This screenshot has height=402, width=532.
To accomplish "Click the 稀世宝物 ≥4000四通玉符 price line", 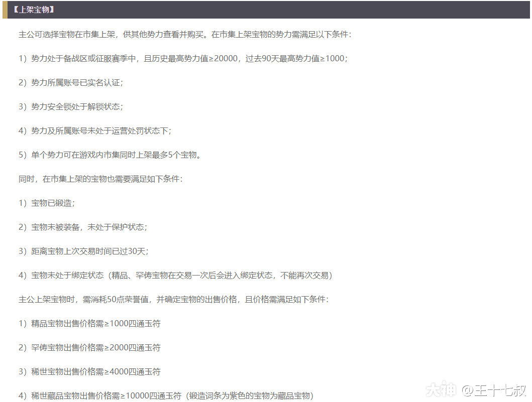I will pyautogui.click(x=89, y=372).
